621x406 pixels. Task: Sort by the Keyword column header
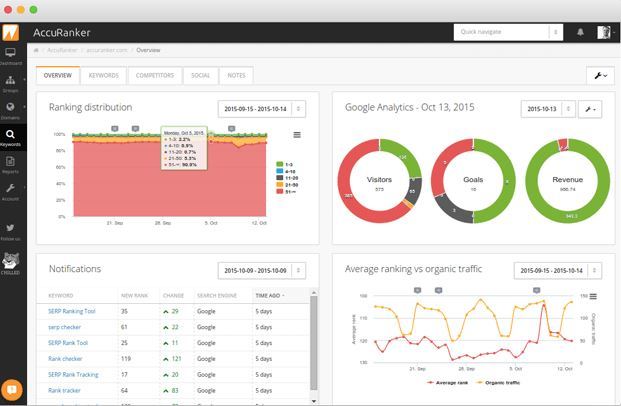click(61, 295)
